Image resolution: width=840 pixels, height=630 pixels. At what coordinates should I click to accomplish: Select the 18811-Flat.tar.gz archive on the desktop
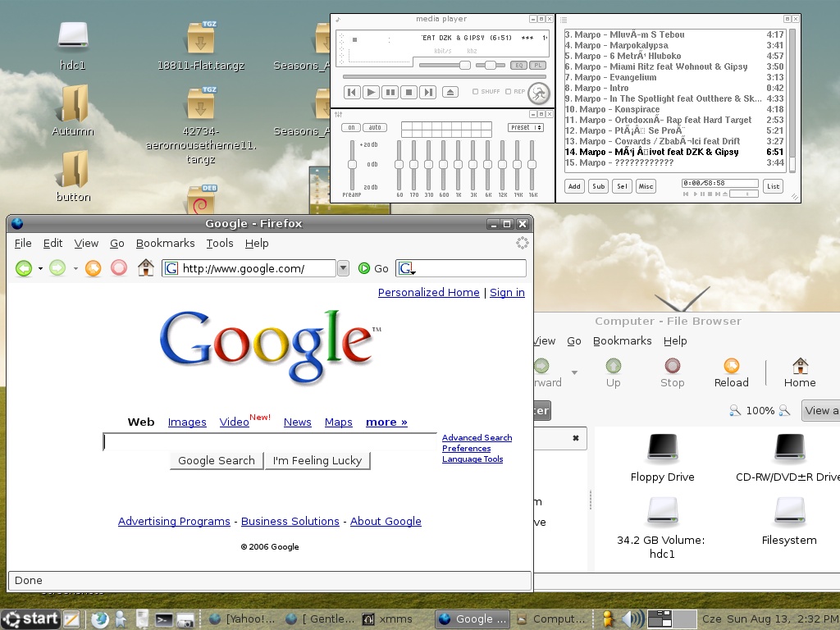point(202,38)
